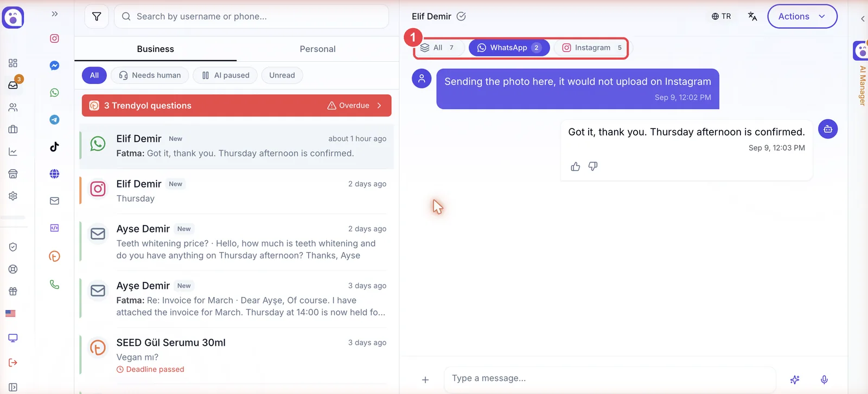Image resolution: width=868 pixels, height=394 pixels.
Task: Click the AI sparkle icon in composer
Action: tap(795, 379)
